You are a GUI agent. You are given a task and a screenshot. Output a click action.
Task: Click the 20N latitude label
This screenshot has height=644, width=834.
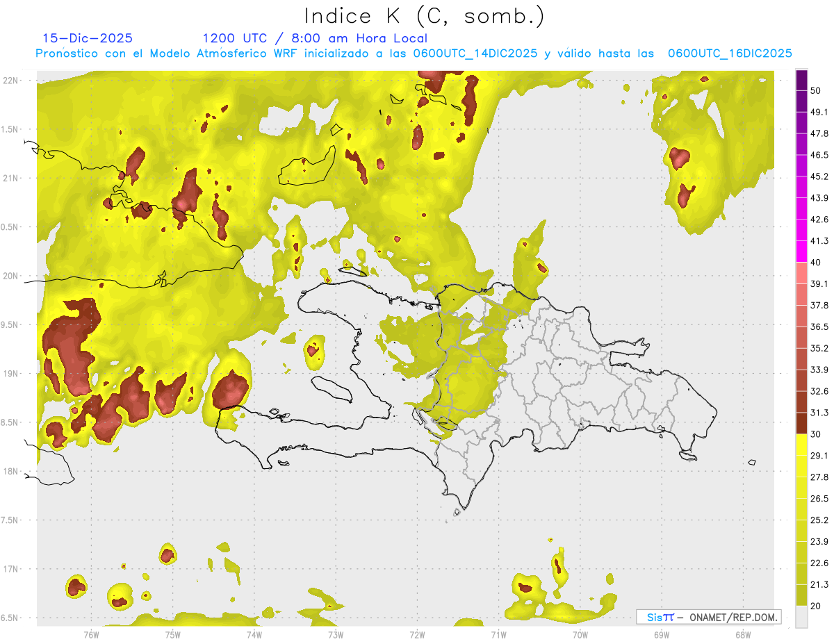pos(11,276)
